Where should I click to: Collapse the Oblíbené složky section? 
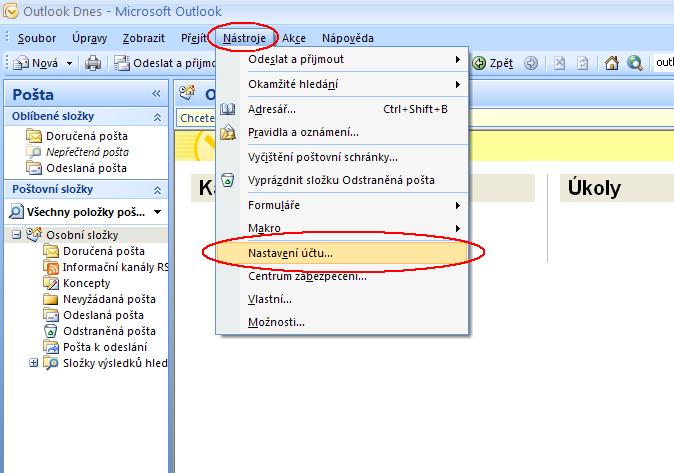pos(157,117)
